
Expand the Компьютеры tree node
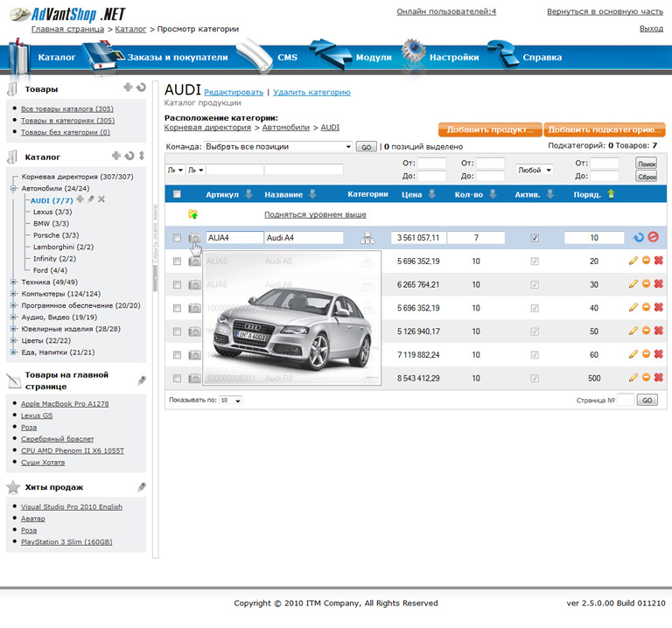pyautogui.click(x=13, y=294)
